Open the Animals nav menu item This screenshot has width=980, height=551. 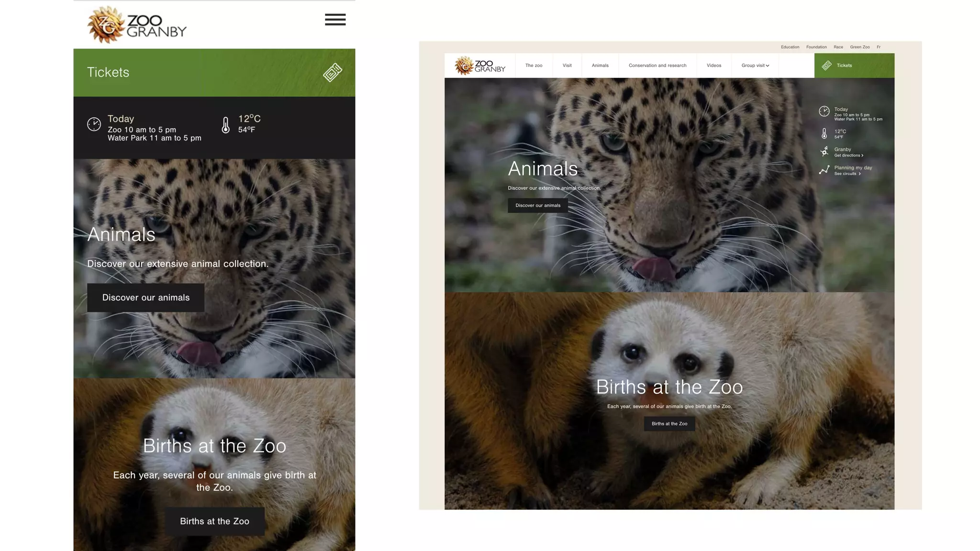[600, 66]
